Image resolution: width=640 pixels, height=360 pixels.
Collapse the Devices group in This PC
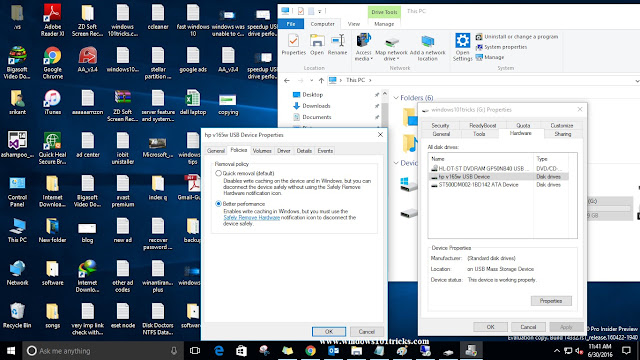coord(396,163)
